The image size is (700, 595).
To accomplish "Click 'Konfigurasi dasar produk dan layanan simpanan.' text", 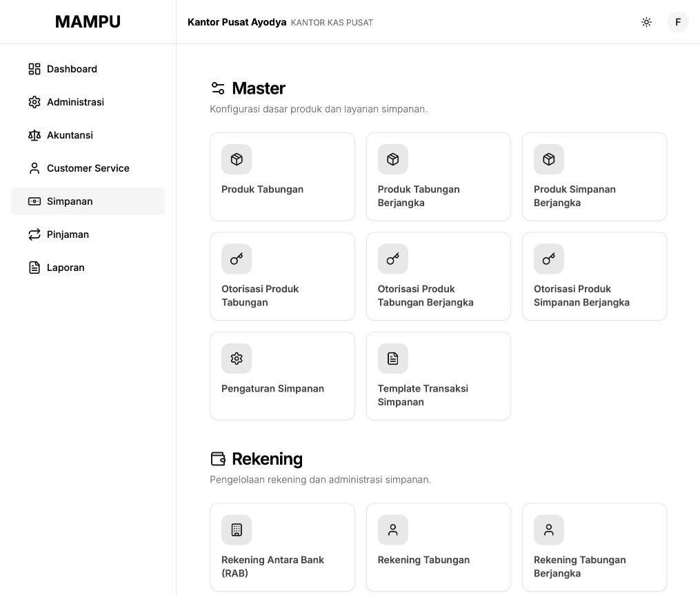I will pos(319,109).
